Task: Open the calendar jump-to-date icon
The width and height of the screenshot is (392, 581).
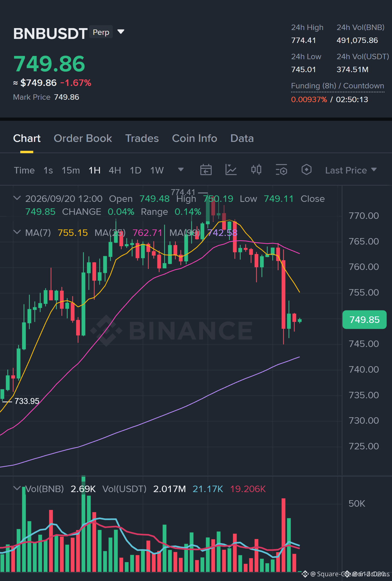Action: [206, 170]
